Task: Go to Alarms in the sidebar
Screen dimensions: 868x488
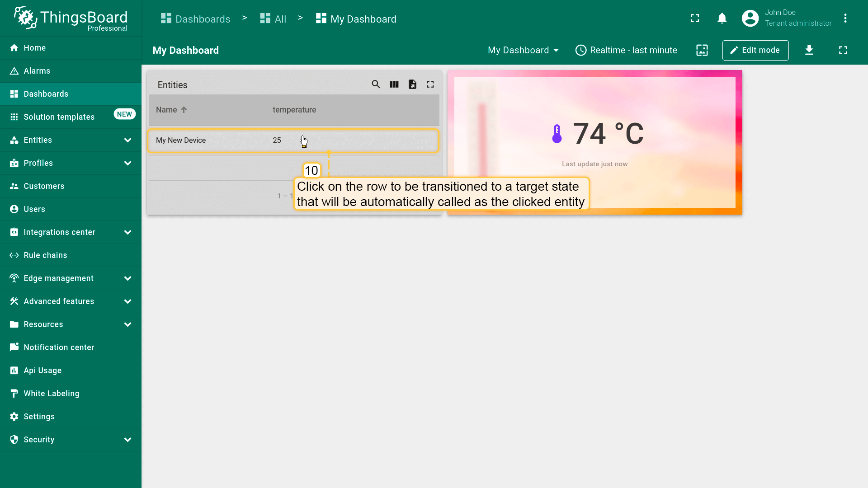Action: pos(37,71)
